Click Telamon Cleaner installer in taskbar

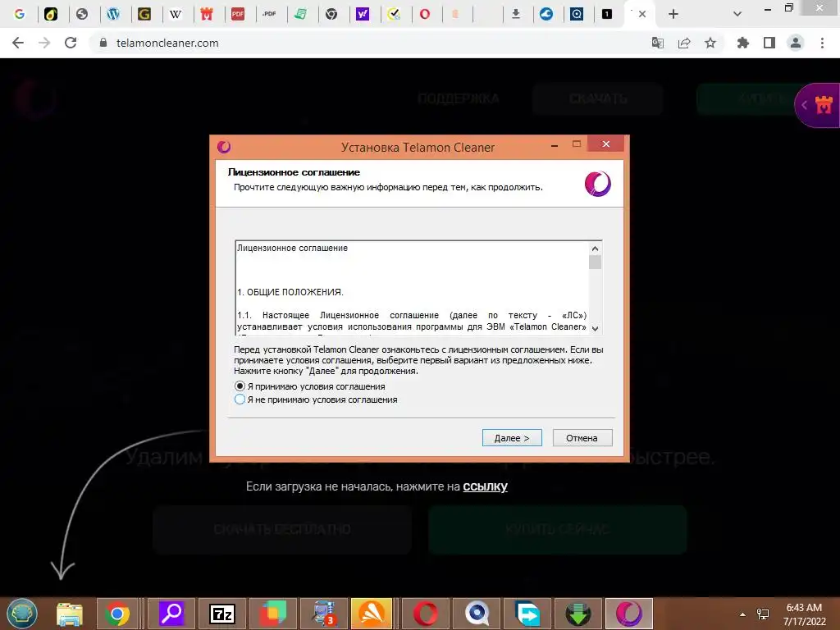click(629, 614)
